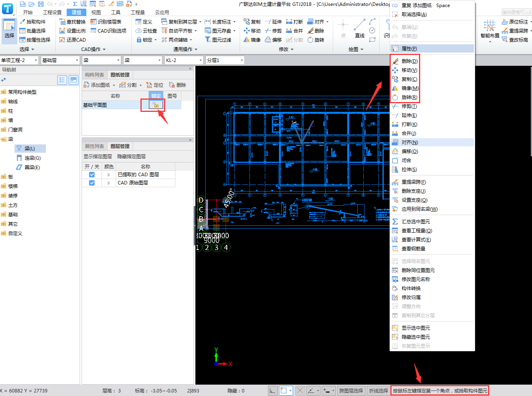Click the lock icon for 基础平面图

click(155, 105)
